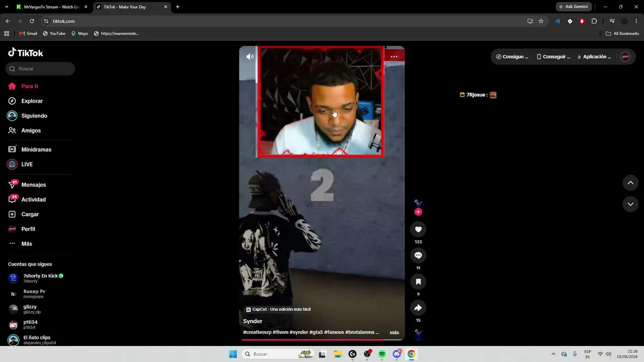Image resolution: width=644 pixels, height=362 pixels.
Task: Like the video with the heart icon
Action: pos(418,229)
